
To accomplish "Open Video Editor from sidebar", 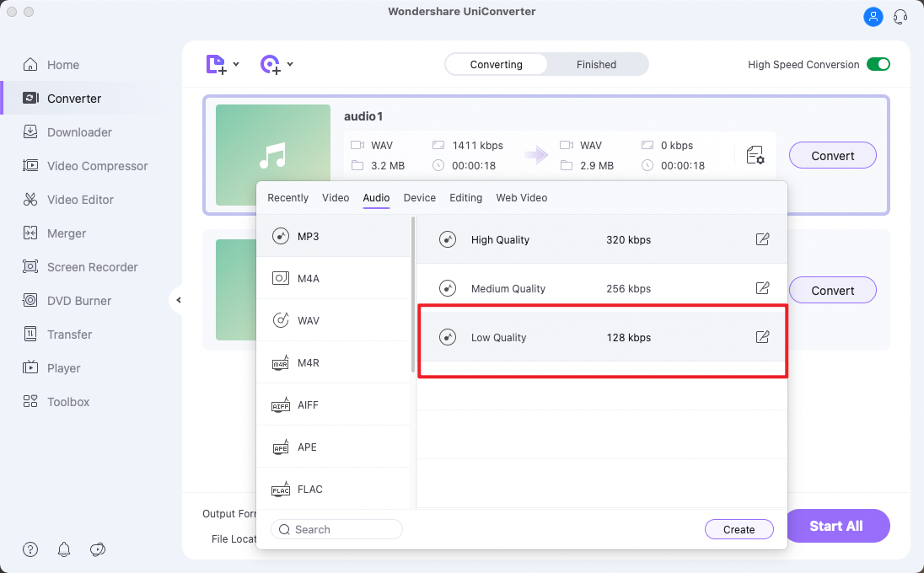I will [67, 200].
